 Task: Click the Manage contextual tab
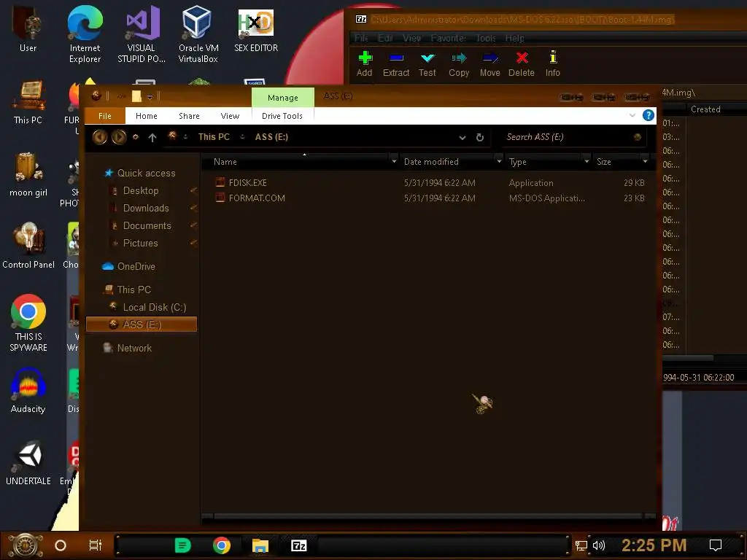(x=282, y=98)
